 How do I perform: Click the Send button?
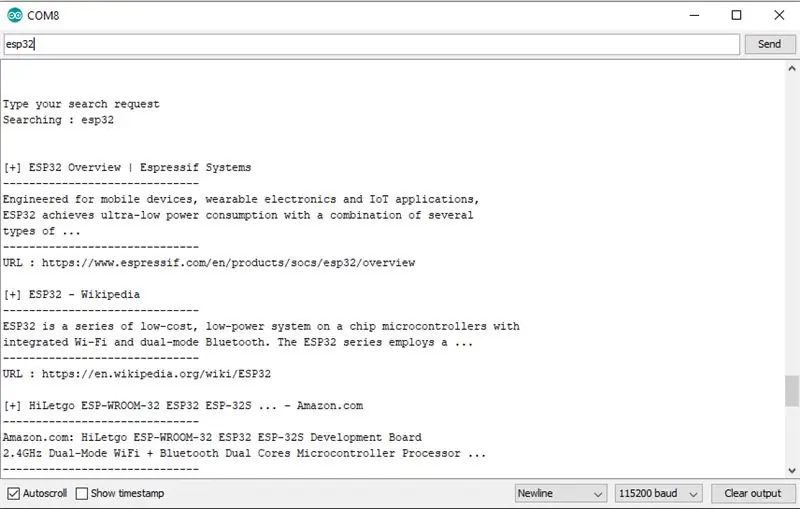pyautogui.click(x=769, y=44)
